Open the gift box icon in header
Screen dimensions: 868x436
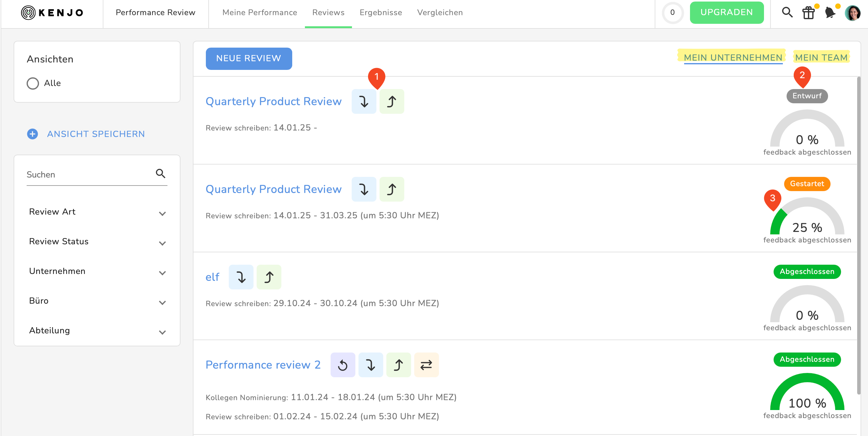tap(808, 13)
